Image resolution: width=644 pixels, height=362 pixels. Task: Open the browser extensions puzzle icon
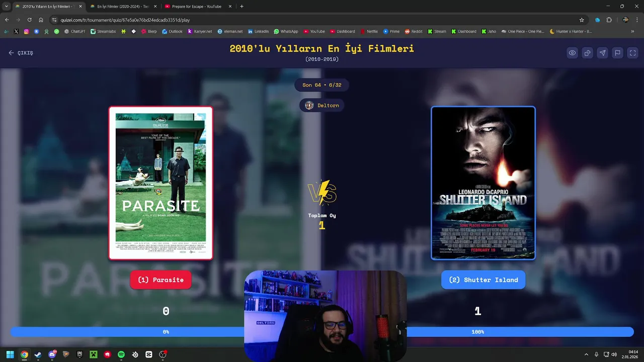click(609, 20)
